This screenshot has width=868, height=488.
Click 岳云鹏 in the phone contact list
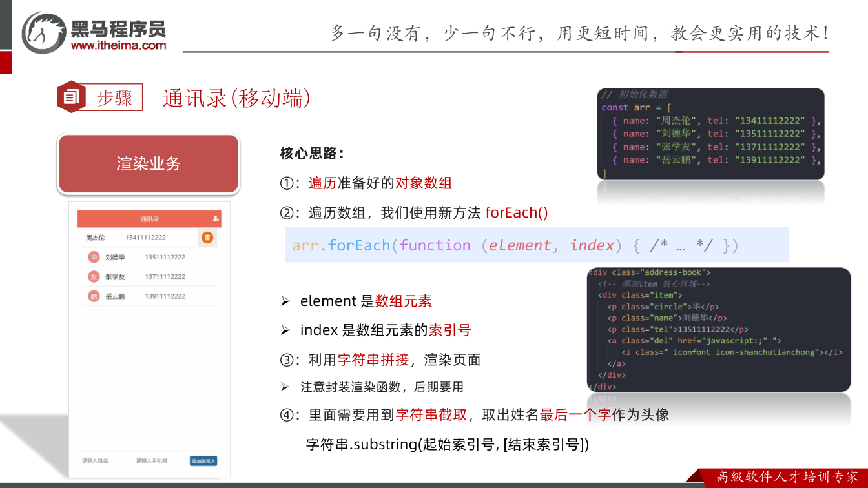(x=115, y=296)
